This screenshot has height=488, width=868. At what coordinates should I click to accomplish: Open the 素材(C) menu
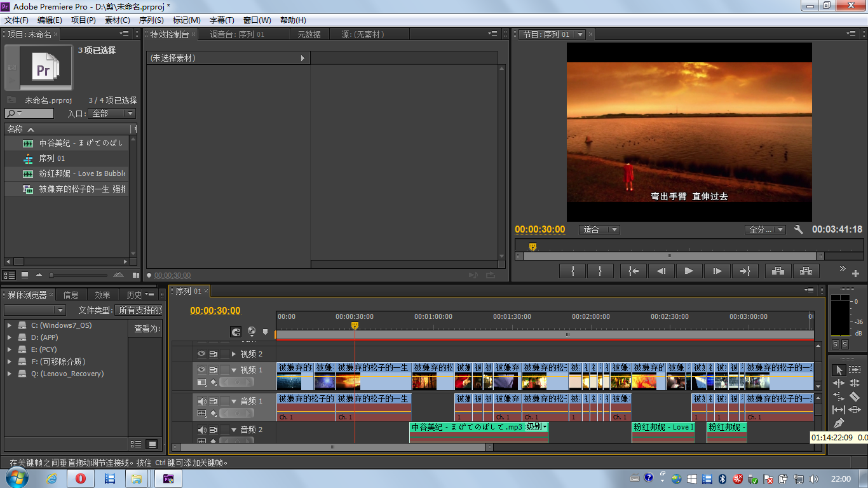pos(117,20)
